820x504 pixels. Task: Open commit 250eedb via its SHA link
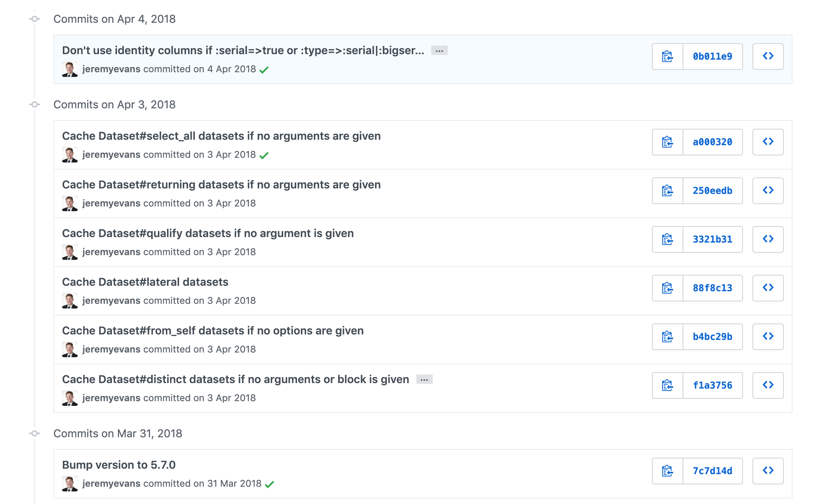tap(713, 191)
